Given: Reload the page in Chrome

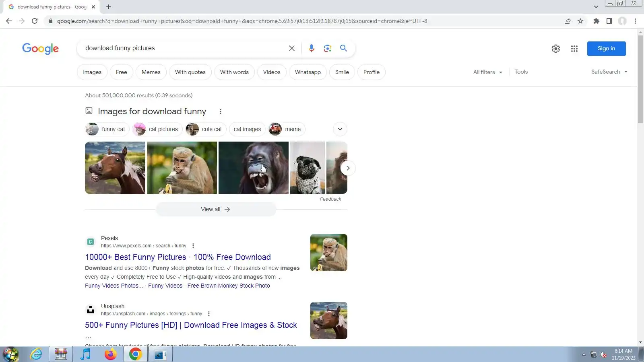Looking at the screenshot, I should [35, 21].
